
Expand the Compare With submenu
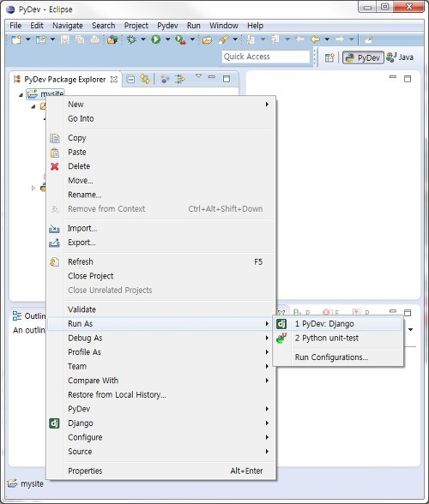[161, 381]
